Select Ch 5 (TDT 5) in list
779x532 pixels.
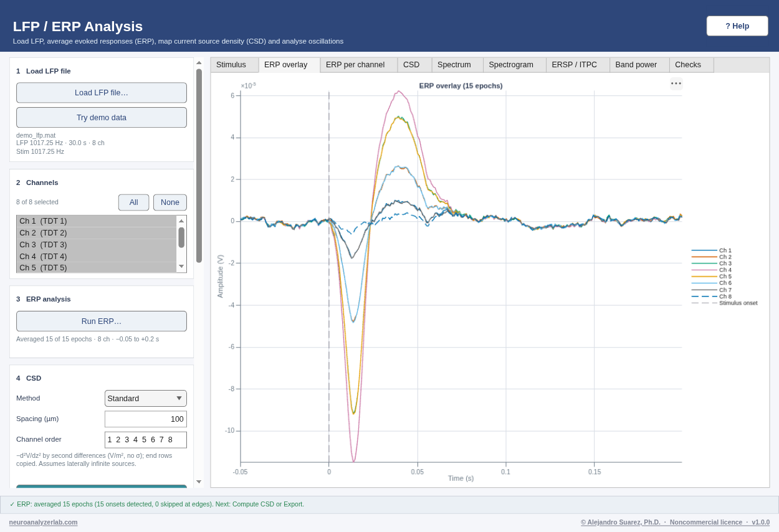tap(97, 268)
